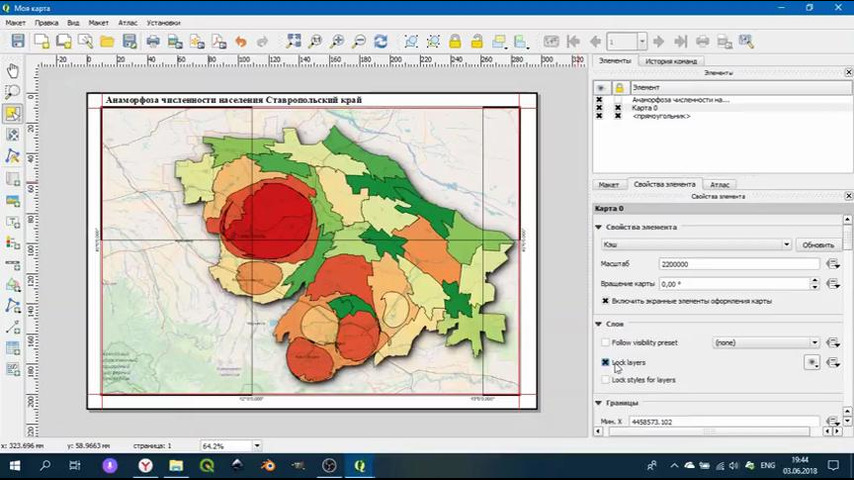Open the folder icon in toolbar
This screenshot has width=854, height=480.
[106, 41]
